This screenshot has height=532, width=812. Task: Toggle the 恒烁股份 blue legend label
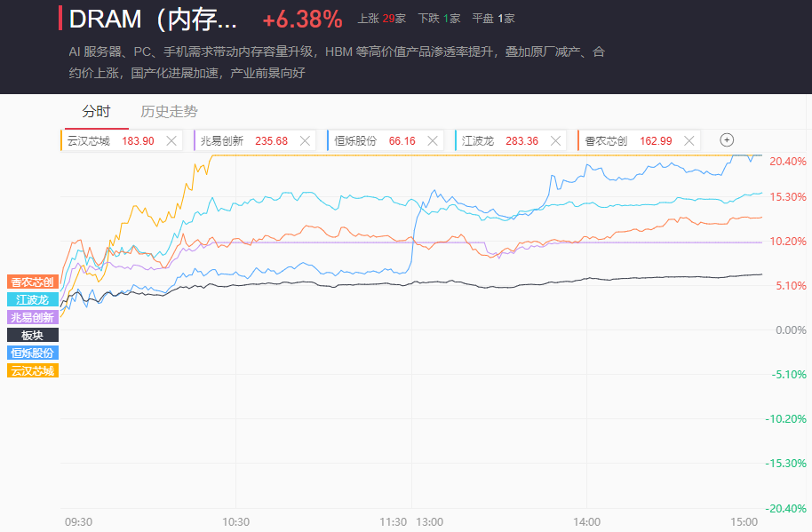pos(33,353)
